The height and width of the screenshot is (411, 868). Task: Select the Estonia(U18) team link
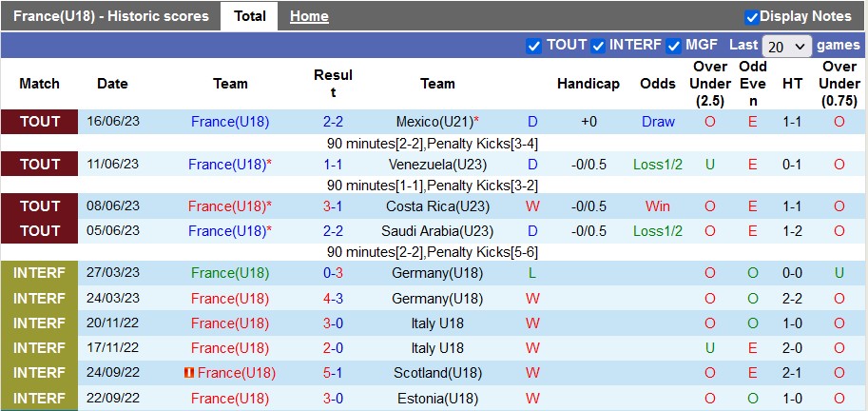click(x=437, y=399)
